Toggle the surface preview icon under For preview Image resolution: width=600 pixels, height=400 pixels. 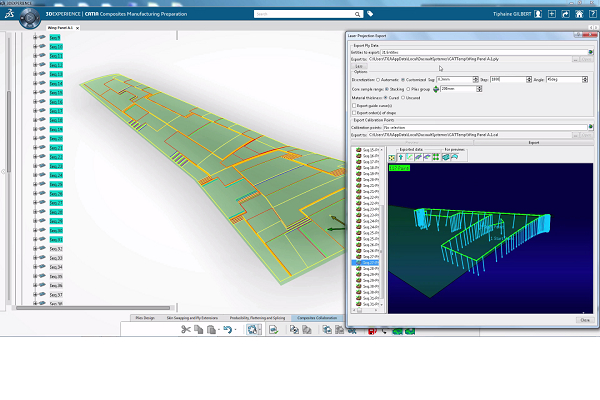446,157
